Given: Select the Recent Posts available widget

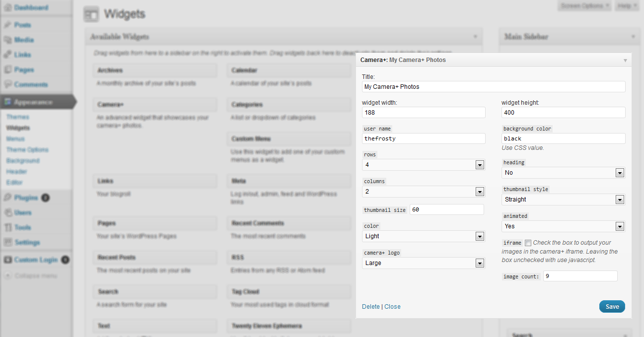Looking at the screenshot, I should pyautogui.click(x=155, y=258).
